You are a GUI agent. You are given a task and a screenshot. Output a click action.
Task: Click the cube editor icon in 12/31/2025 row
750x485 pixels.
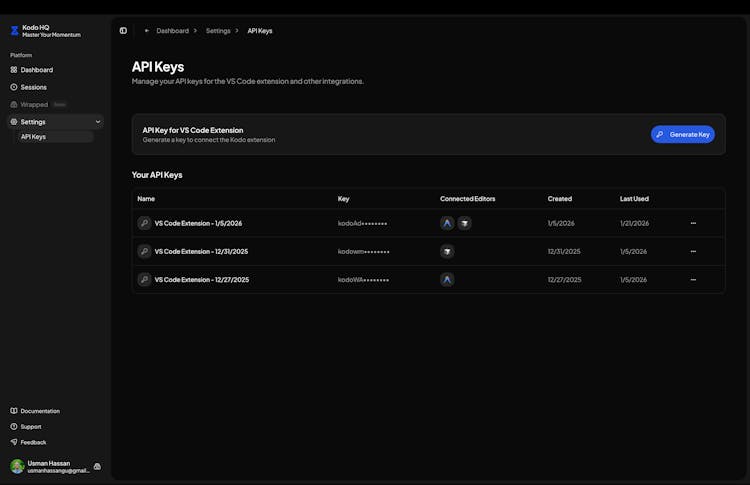coord(447,251)
